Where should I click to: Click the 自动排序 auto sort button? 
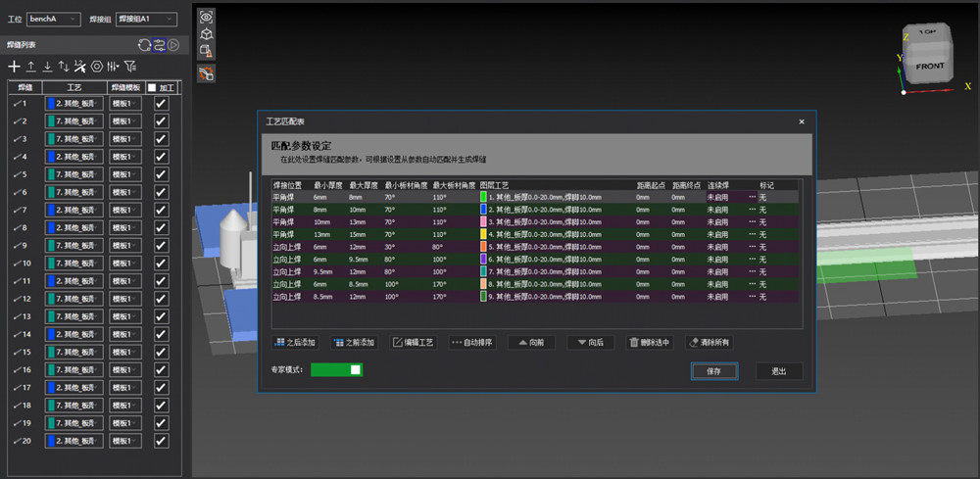472,343
